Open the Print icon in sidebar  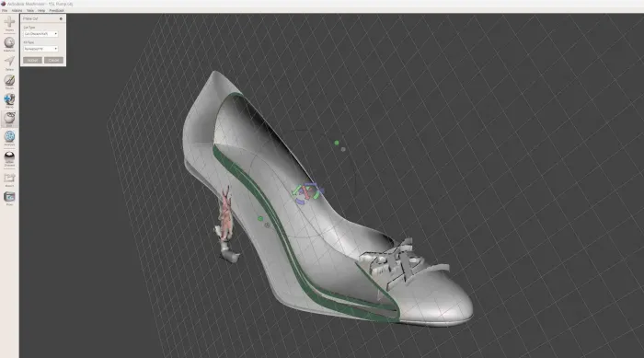tap(9, 197)
